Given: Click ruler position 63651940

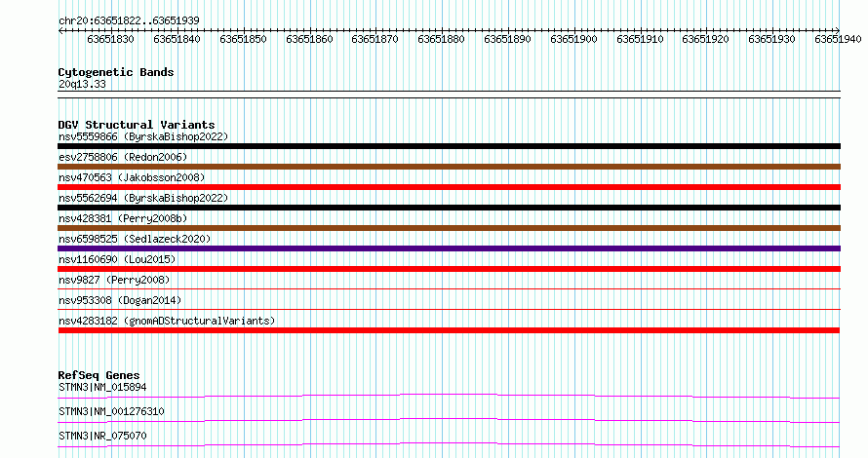Looking at the screenshot, I should (838, 39).
